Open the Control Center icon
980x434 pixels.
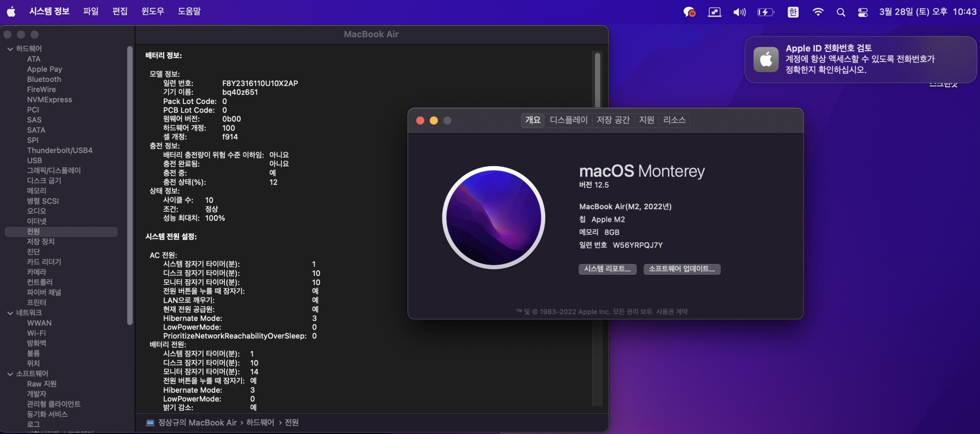pos(863,12)
